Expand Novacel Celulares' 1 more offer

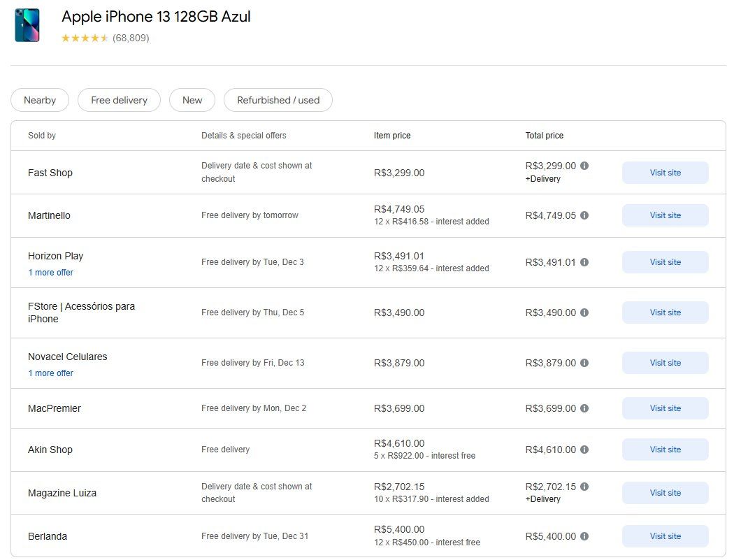click(50, 373)
